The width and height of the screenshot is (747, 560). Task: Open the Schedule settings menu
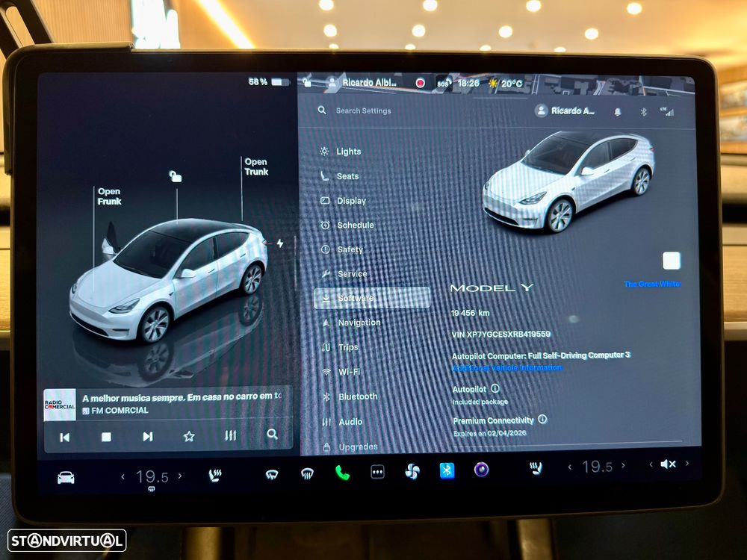pyautogui.click(x=347, y=225)
